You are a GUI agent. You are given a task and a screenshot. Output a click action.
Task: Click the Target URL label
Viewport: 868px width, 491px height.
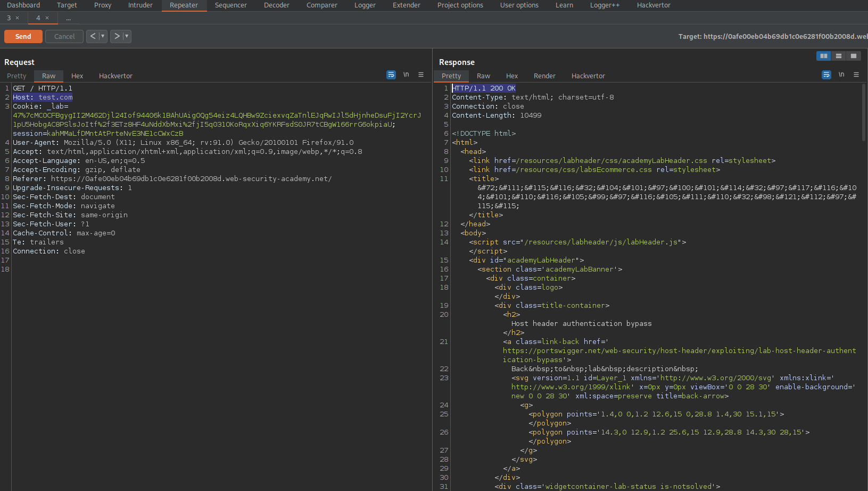point(773,36)
